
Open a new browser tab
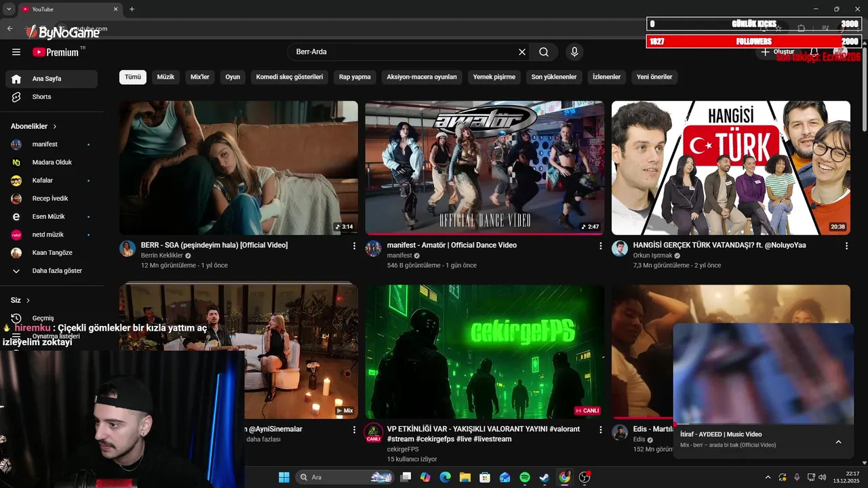132,9
